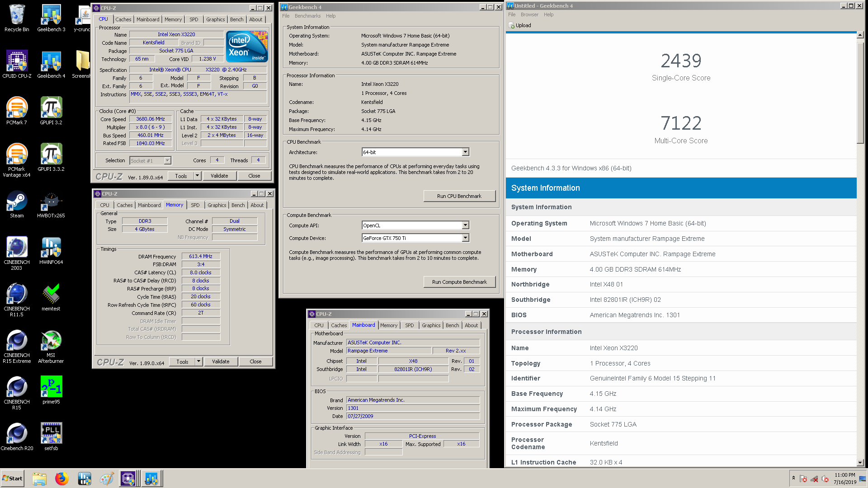This screenshot has width=868, height=488.
Task: Open the Tools dropdown arrow in CPU-Z Memory window
Action: point(198,361)
